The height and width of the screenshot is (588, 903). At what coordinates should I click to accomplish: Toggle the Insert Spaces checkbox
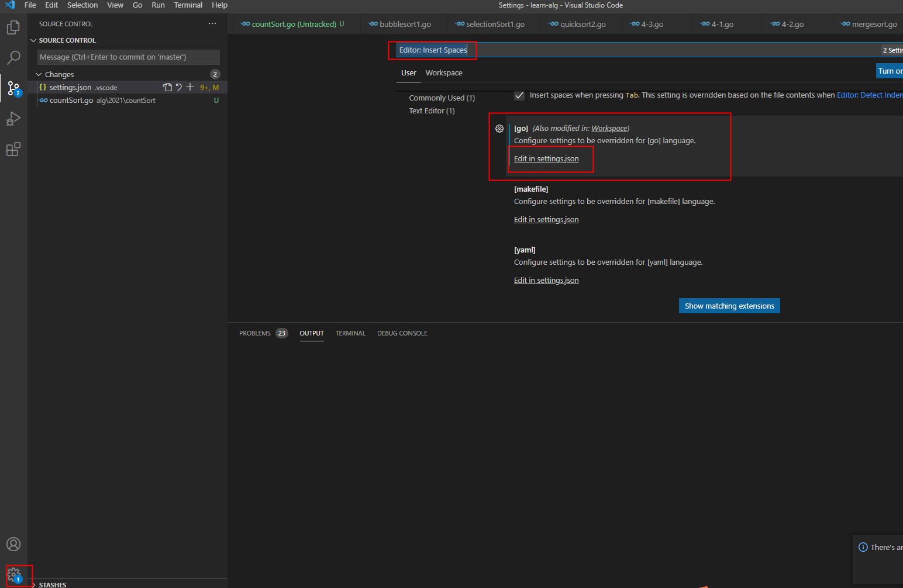519,95
